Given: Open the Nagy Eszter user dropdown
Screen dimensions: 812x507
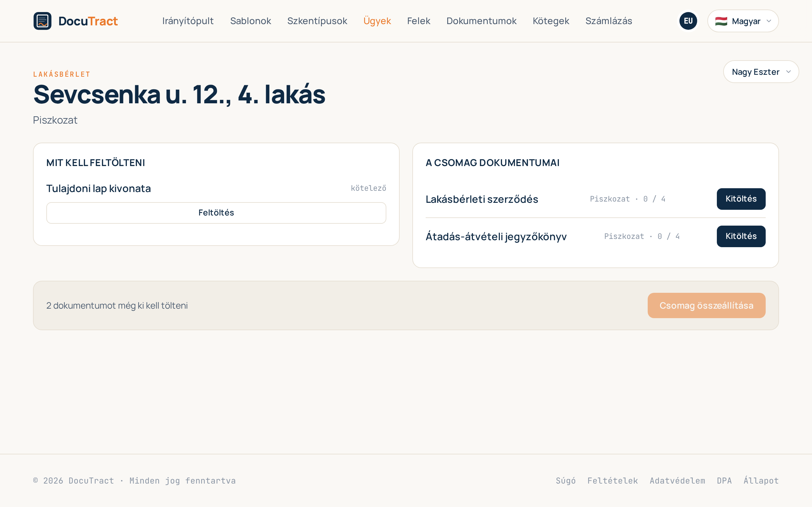Looking at the screenshot, I should pyautogui.click(x=761, y=72).
